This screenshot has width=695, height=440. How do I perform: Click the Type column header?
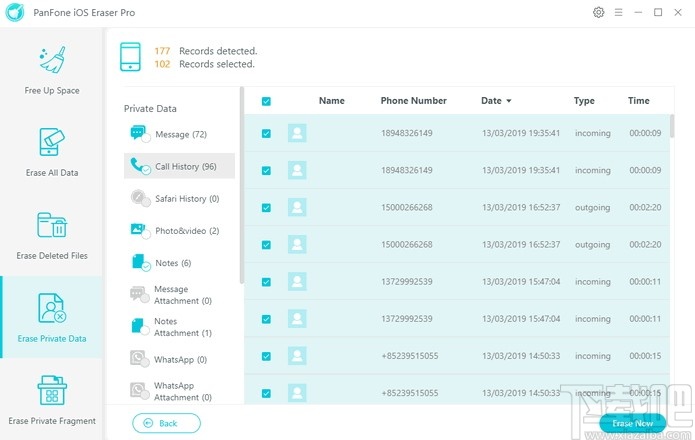pyautogui.click(x=584, y=101)
